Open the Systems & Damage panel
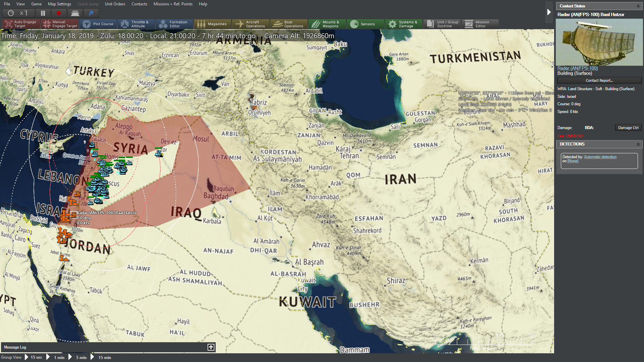The height and width of the screenshot is (362, 644). 404,24
